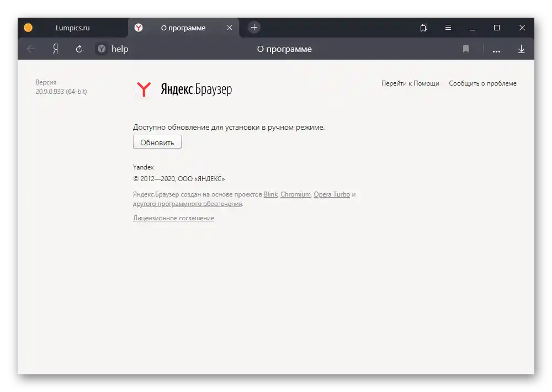Image resolution: width=552 pixels, height=392 pixels.
Task: Select the О программе tab
Action: (183, 28)
